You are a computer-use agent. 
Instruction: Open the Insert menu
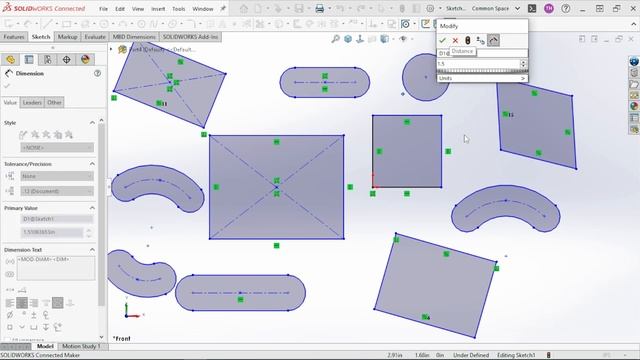click(158, 9)
